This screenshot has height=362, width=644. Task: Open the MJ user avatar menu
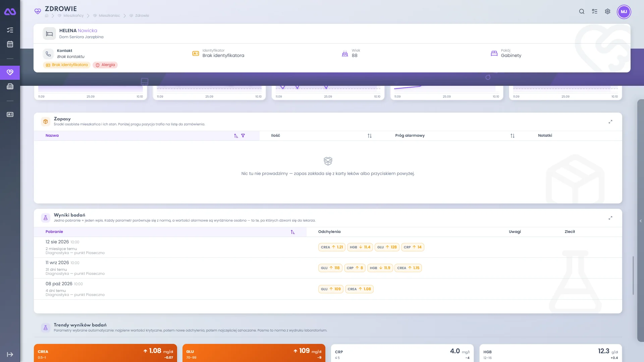(x=624, y=12)
